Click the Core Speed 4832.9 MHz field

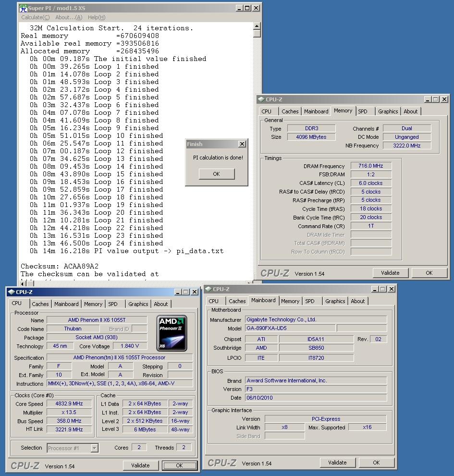tap(69, 404)
